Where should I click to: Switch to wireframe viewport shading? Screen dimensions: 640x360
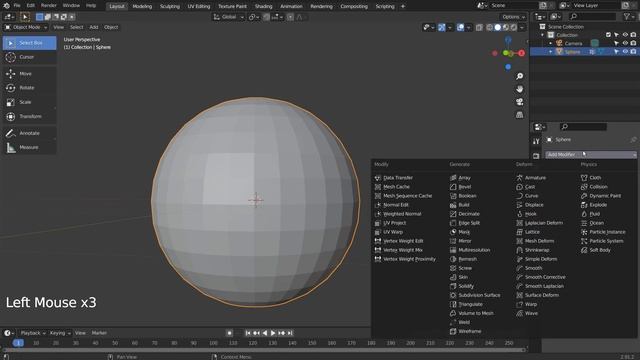click(x=489, y=27)
